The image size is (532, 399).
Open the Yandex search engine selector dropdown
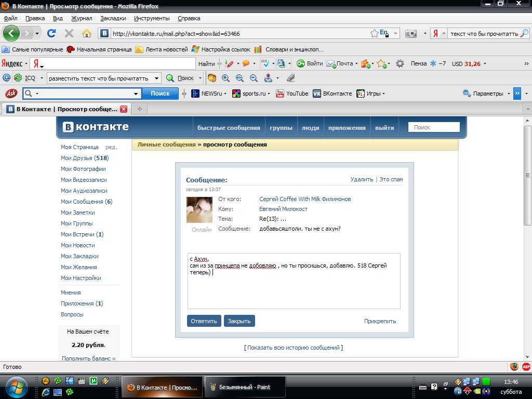click(x=444, y=34)
